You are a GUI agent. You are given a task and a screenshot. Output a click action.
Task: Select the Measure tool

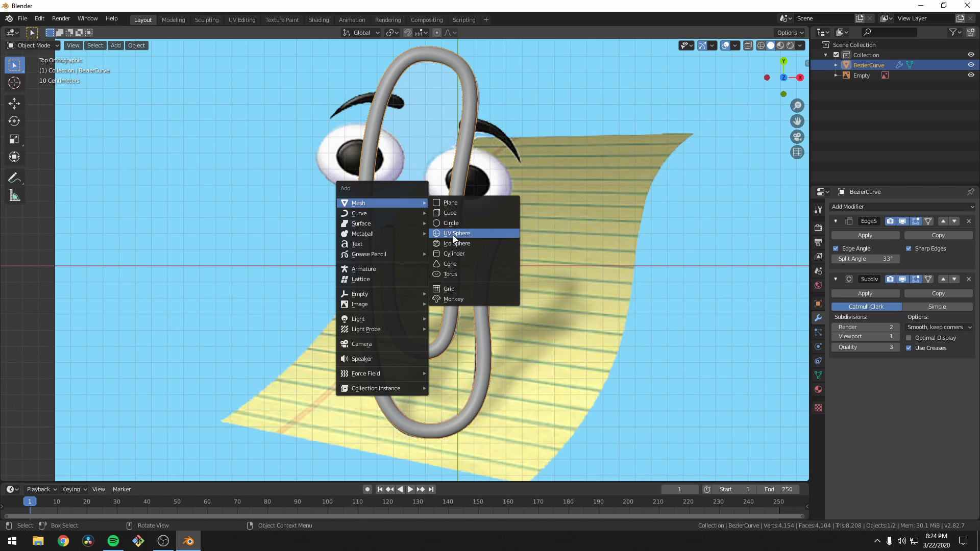click(x=14, y=195)
